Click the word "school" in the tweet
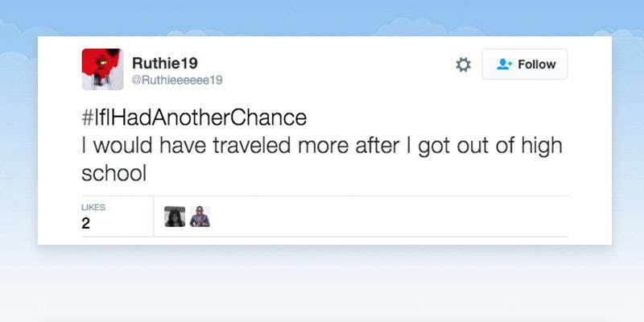 (x=114, y=173)
